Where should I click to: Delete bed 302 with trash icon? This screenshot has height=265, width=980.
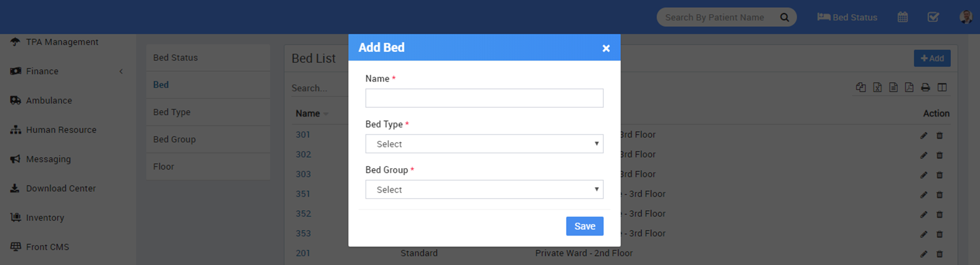(940, 156)
